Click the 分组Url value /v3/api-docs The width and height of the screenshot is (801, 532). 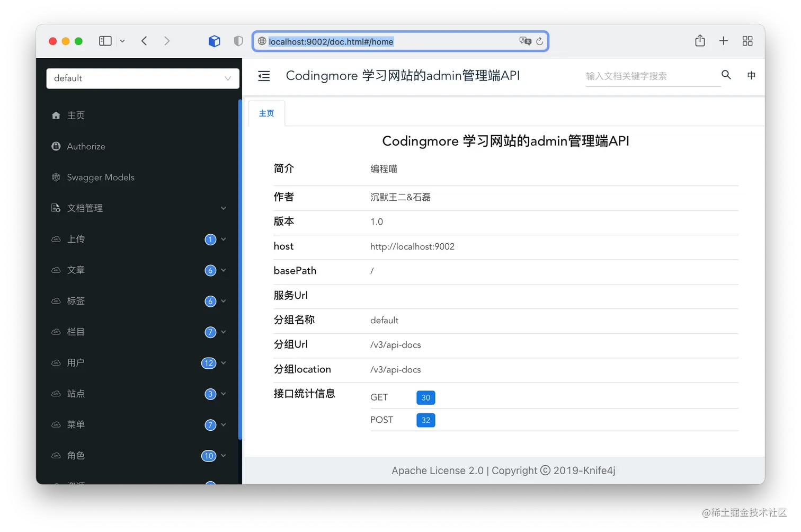[396, 345]
